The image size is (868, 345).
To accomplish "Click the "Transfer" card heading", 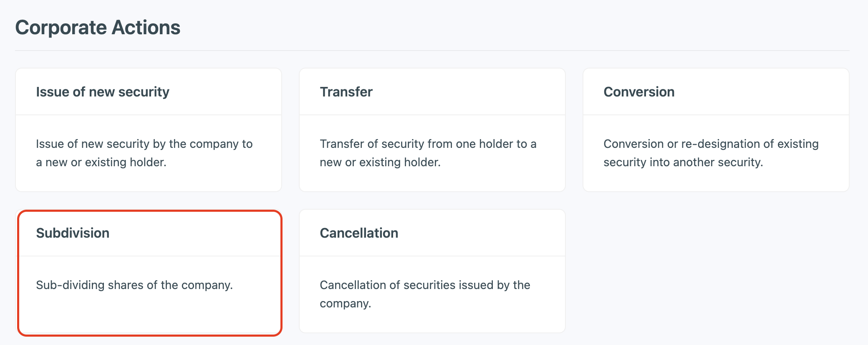I will [346, 92].
